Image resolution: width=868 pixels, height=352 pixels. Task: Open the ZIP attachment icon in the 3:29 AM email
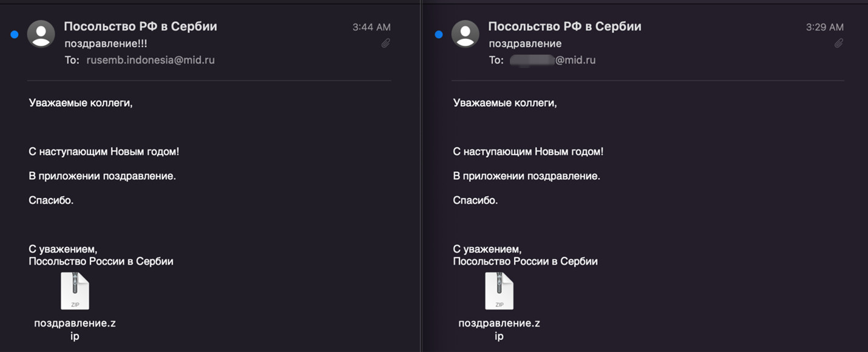(x=499, y=291)
